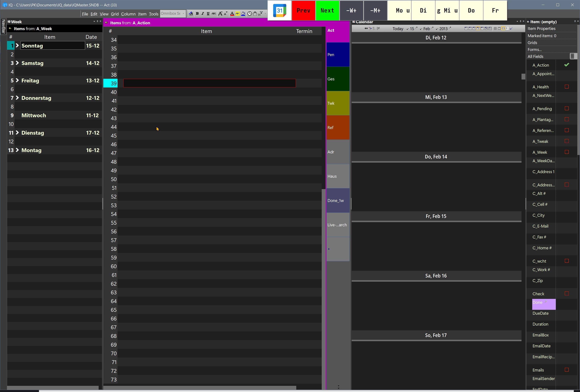Click the padlock icon in toolbar

(255, 14)
